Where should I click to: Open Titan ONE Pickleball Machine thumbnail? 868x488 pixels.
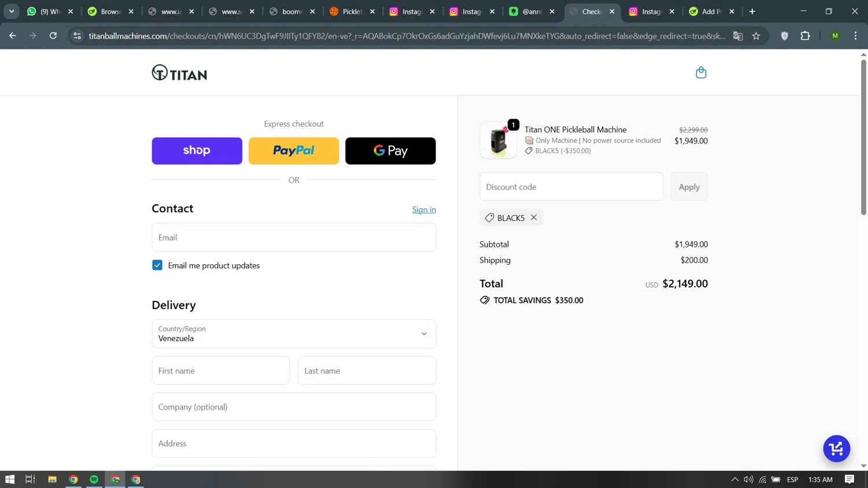(x=498, y=140)
